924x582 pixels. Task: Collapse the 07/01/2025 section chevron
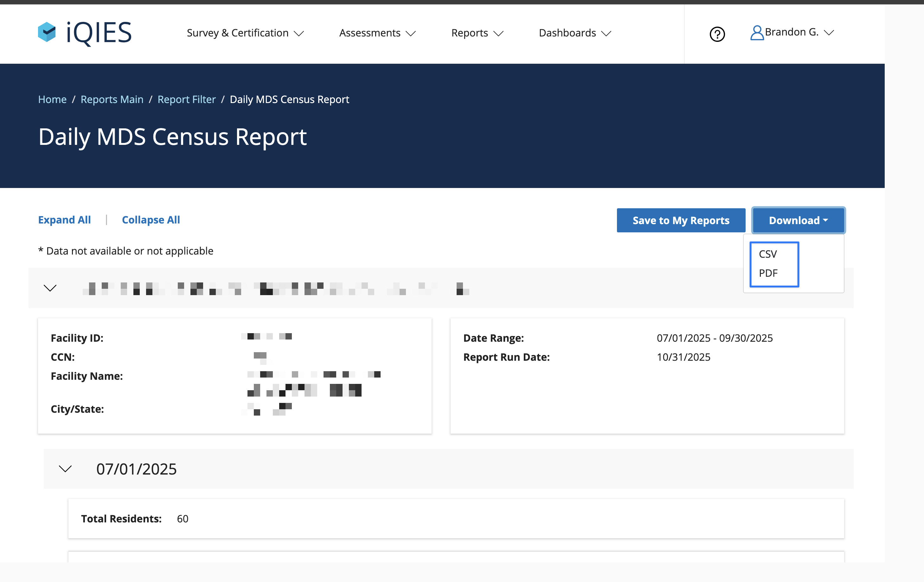pyautogui.click(x=65, y=469)
